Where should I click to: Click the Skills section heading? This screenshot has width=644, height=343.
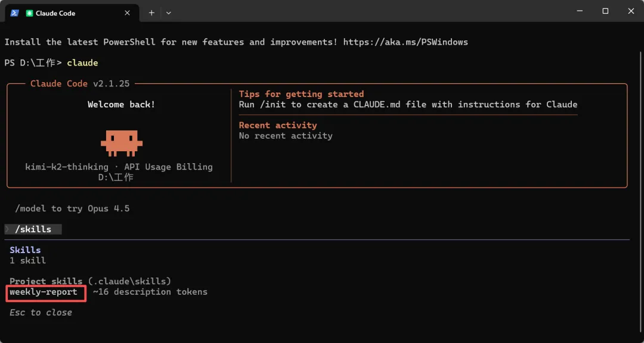[x=25, y=250]
